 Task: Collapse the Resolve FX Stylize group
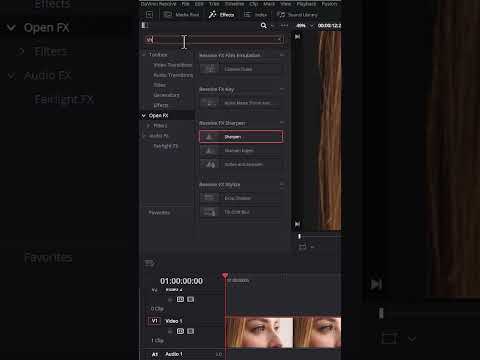pyautogui.click(x=282, y=184)
